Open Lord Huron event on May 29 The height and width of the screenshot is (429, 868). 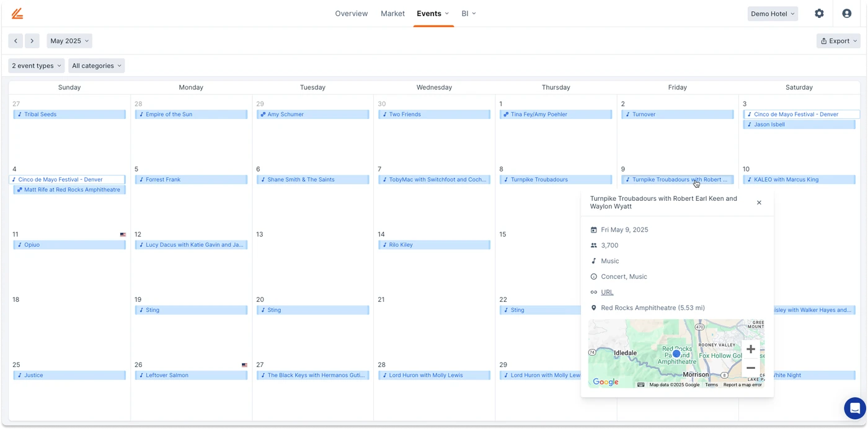click(x=540, y=375)
